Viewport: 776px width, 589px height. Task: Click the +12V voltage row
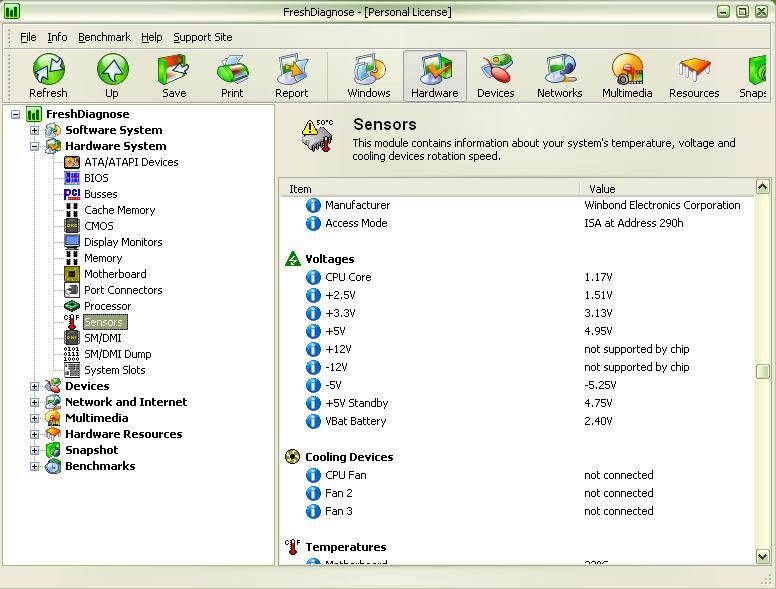tap(517, 349)
